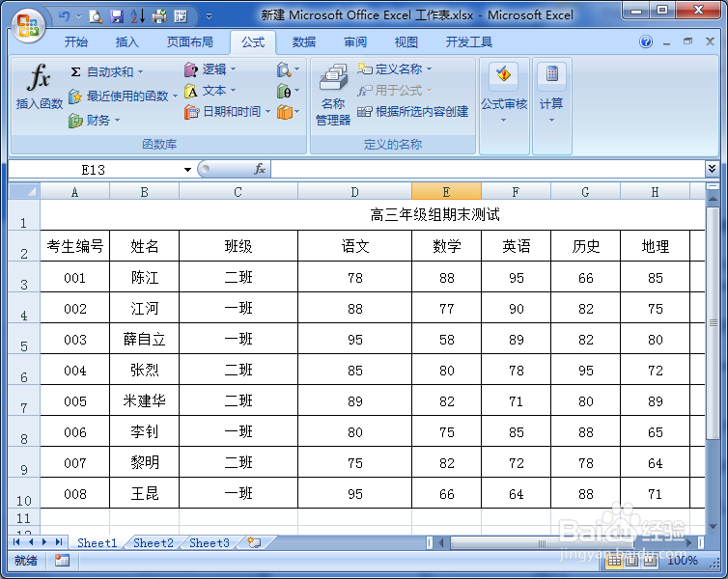Image resolution: width=728 pixels, height=579 pixels.
Task: Click the form icon in quick access toolbar
Action: pos(181,16)
